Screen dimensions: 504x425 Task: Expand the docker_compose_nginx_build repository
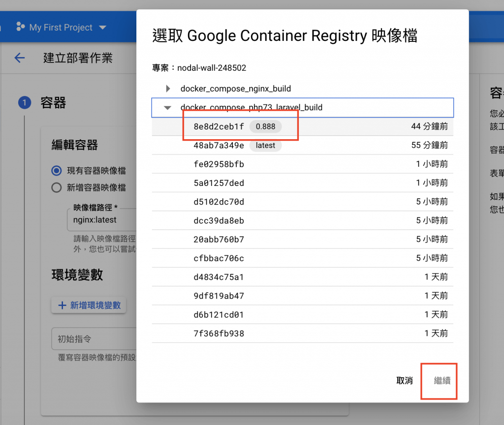point(168,89)
